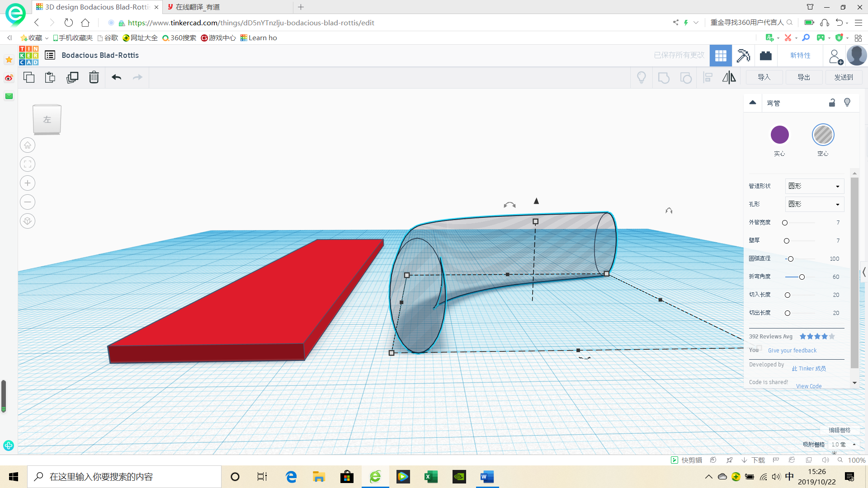Show all hidden shapes (lightbulb icon)

coord(641,78)
